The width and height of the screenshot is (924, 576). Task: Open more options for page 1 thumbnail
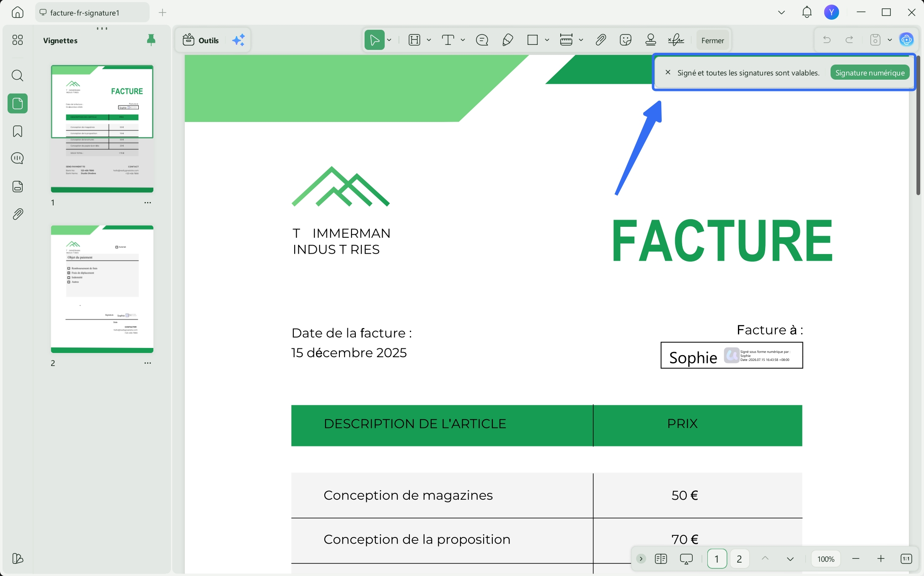(x=148, y=202)
